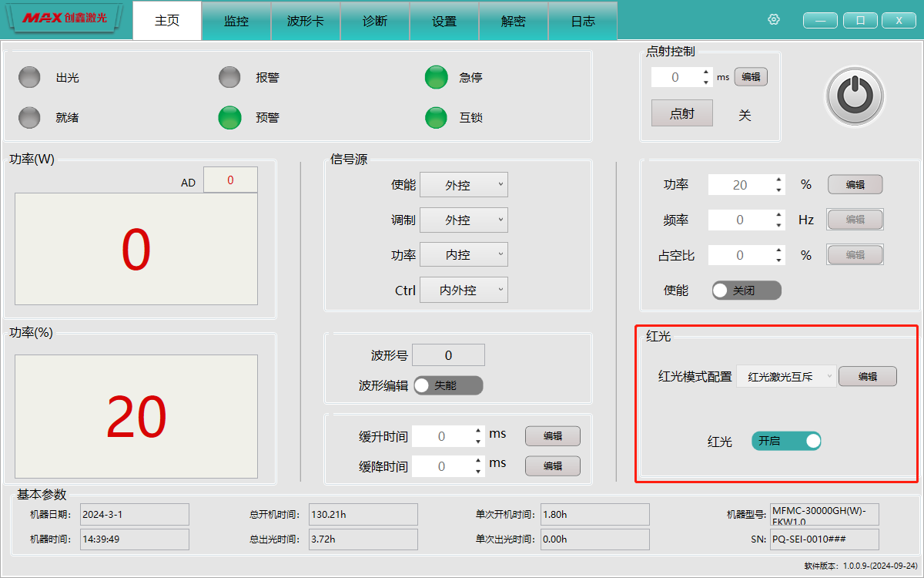Decrease 缓升时间 with down arrow

(x=479, y=441)
